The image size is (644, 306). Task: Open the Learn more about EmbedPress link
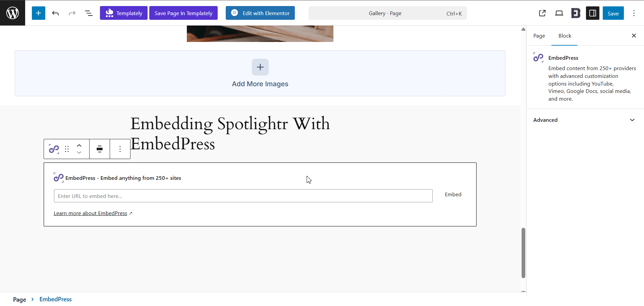91,213
